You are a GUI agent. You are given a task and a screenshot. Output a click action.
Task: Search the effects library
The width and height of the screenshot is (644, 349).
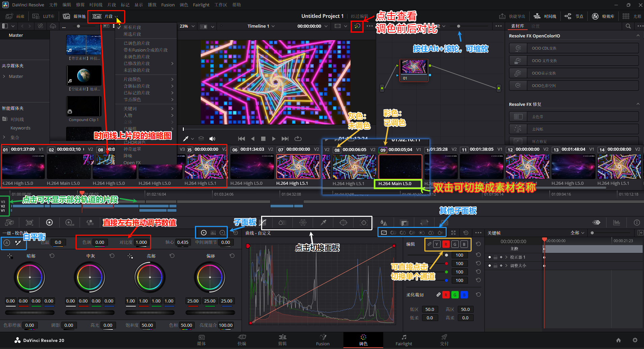(628, 26)
